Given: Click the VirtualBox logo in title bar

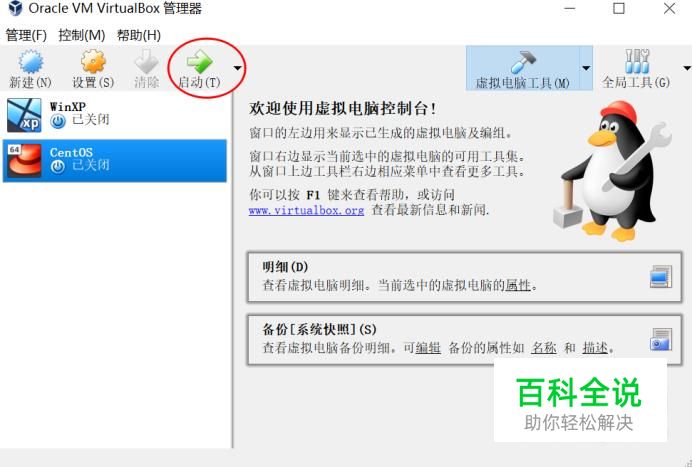Looking at the screenshot, I should [15, 8].
